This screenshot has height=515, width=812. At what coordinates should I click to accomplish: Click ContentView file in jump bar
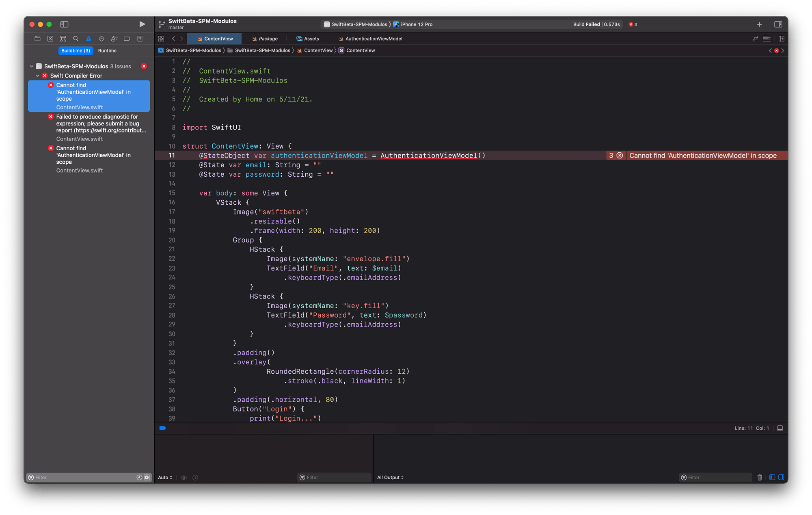coord(315,50)
